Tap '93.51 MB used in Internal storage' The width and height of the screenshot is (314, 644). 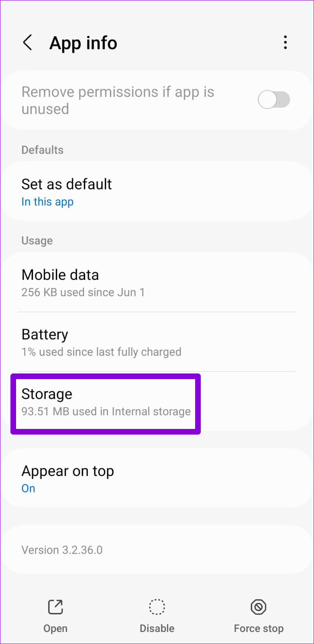(106, 412)
